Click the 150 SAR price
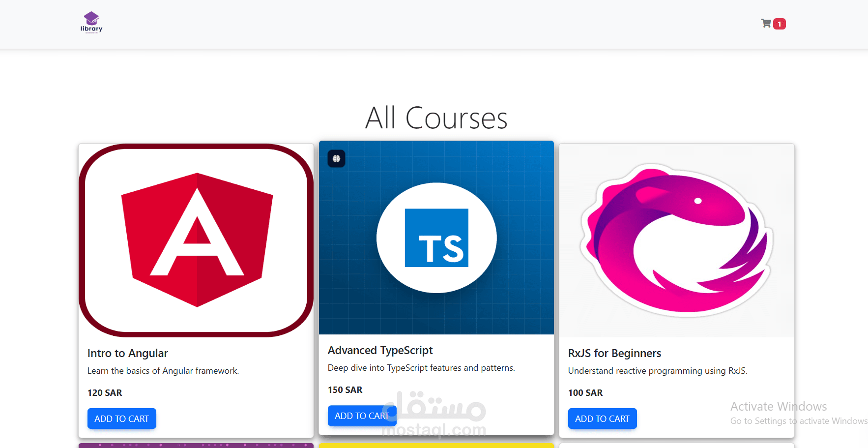Image resolution: width=868 pixels, height=448 pixels. pyautogui.click(x=345, y=389)
